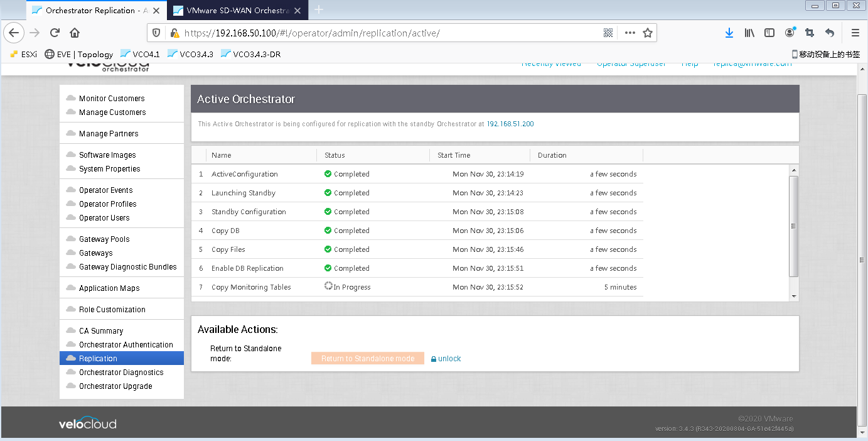The height and width of the screenshot is (441, 868).
Task: Select the Copy Monitoring Tables row name
Action: coord(251,287)
